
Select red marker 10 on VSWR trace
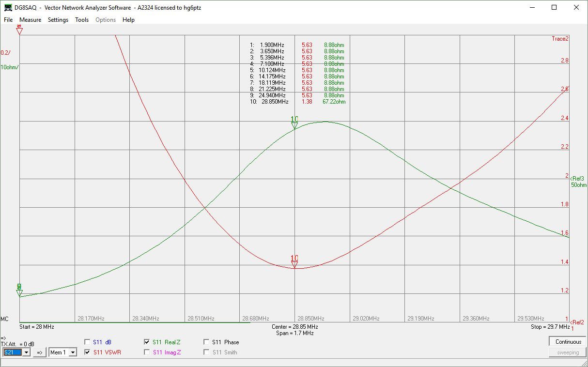point(294,264)
